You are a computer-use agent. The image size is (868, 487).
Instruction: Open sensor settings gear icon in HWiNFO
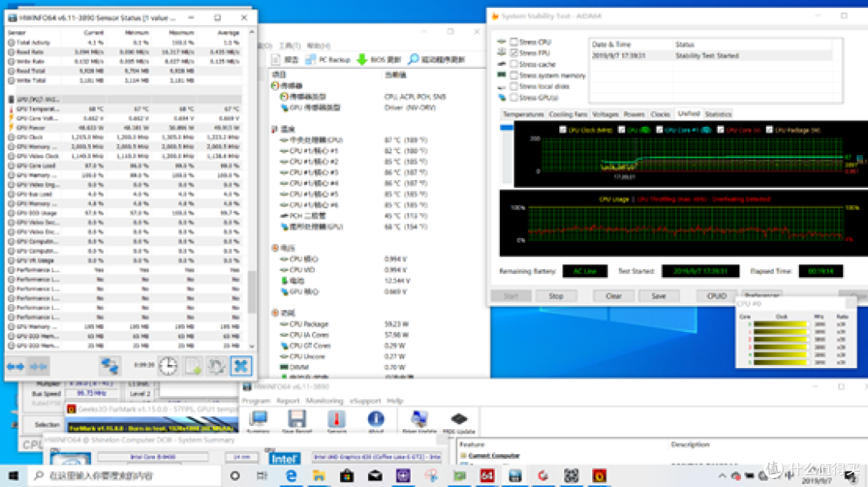[x=216, y=366]
